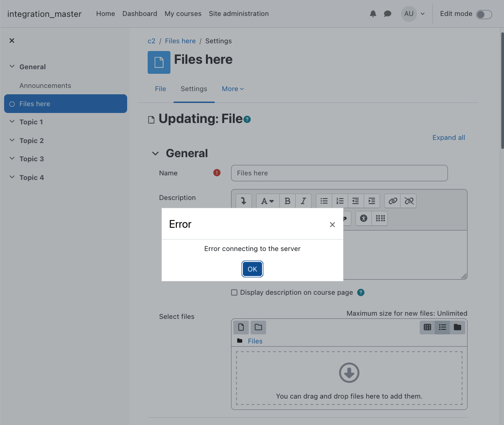Toggle editor toolbar expand arrow button

(243, 201)
